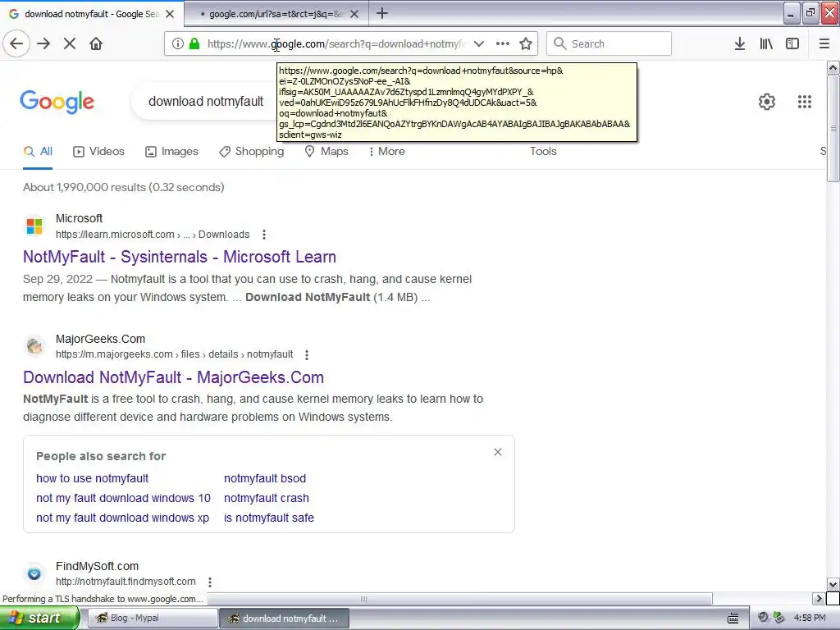
Task: Search for notmyfault bsod
Action: click(x=265, y=478)
